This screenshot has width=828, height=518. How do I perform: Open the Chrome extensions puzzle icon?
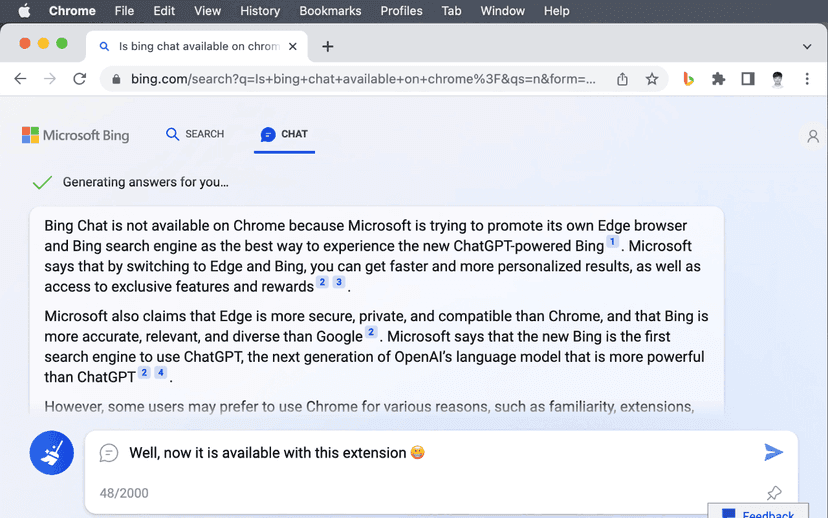tap(718, 79)
